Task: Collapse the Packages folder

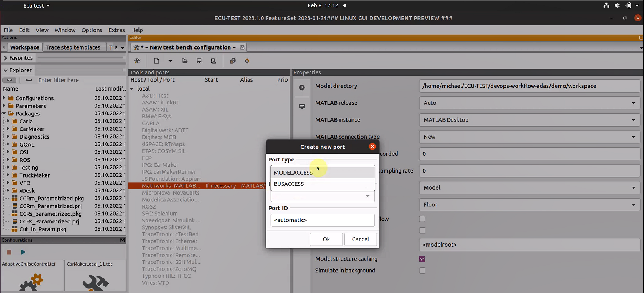Action: pos(4,113)
